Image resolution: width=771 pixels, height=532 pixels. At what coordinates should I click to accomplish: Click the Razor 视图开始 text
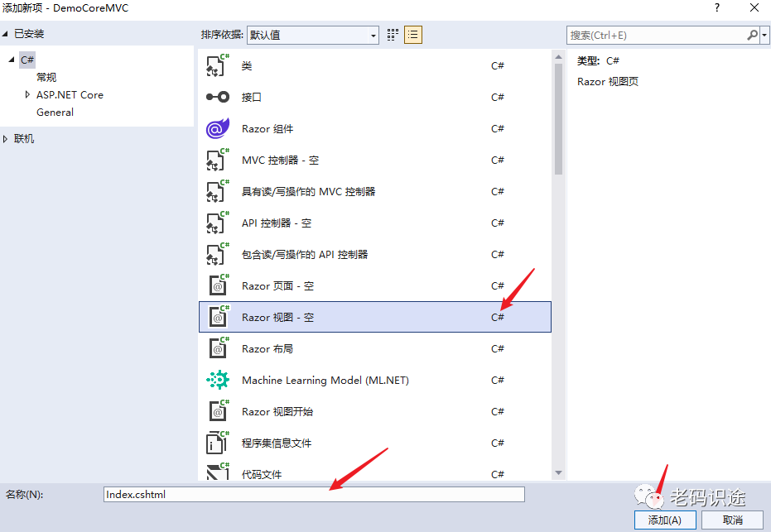pos(277,412)
